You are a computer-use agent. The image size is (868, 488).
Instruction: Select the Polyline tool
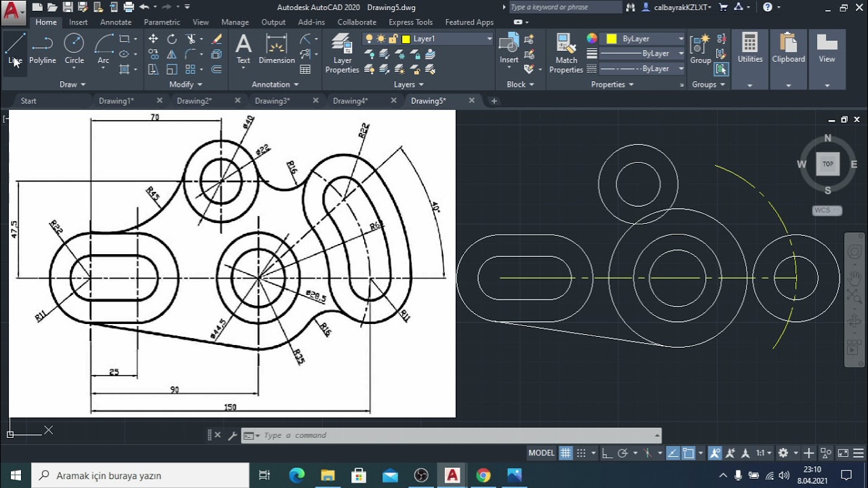pyautogui.click(x=42, y=50)
